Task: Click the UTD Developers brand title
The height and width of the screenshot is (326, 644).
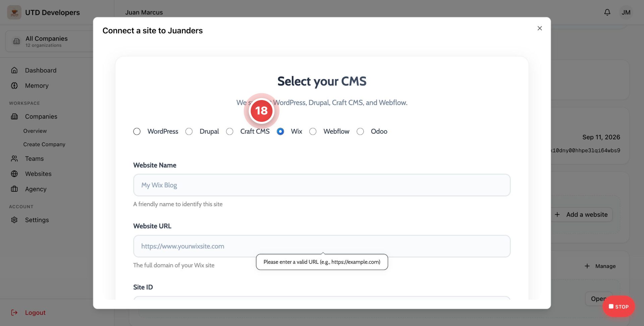Action: (x=52, y=12)
